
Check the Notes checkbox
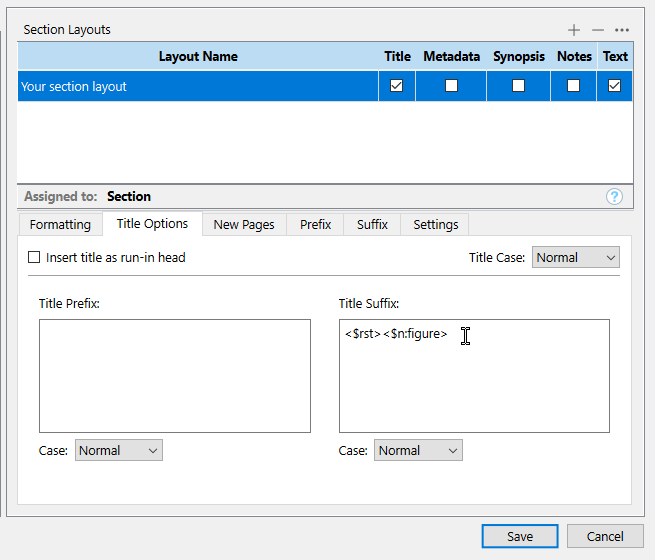(x=574, y=86)
